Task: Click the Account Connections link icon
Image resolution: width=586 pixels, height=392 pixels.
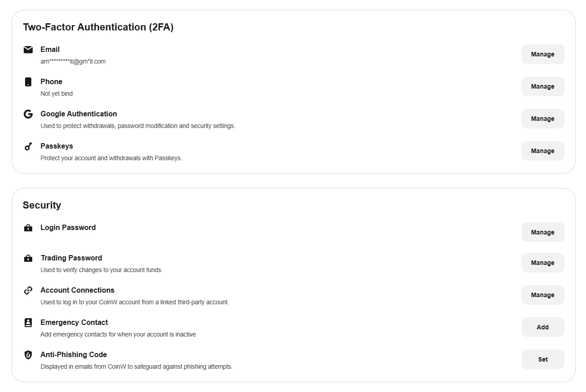Action: point(28,290)
